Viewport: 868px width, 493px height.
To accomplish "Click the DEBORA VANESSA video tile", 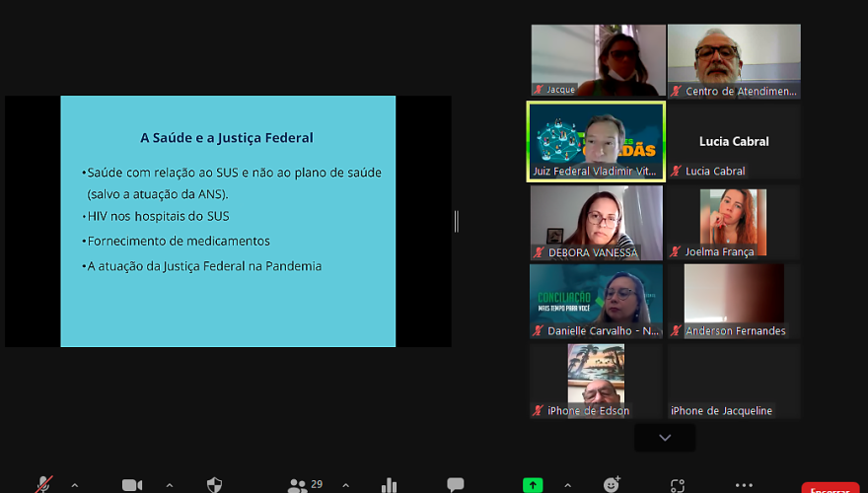I will 596,222.
